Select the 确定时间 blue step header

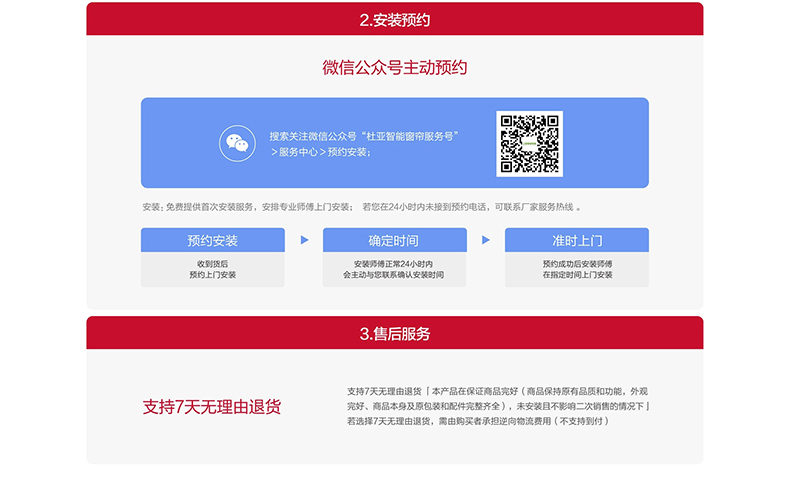coord(394,240)
